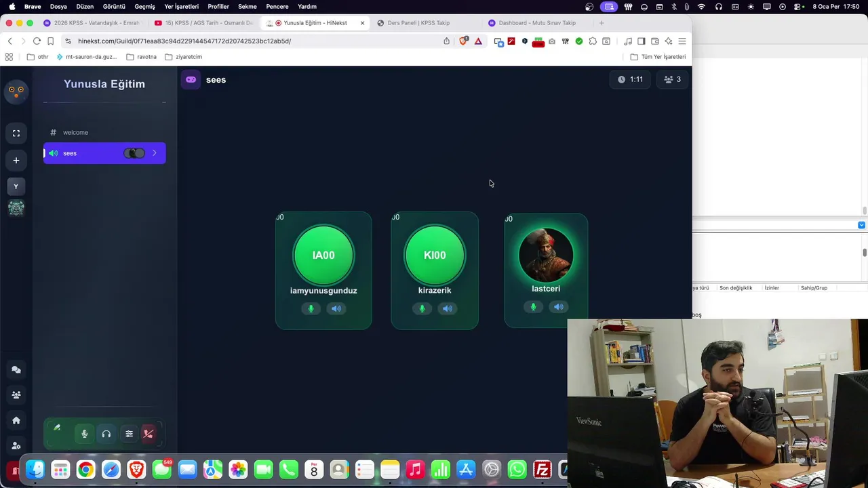This screenshot has width=868, height=488.
Task: Open the teal avatar server below Y
Action: [x=16, y=208]
